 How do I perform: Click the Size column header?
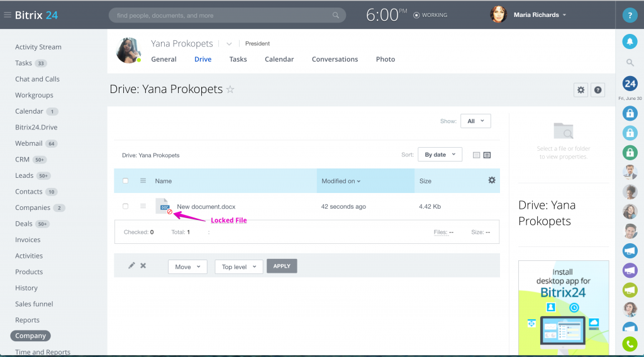point(425,181)
